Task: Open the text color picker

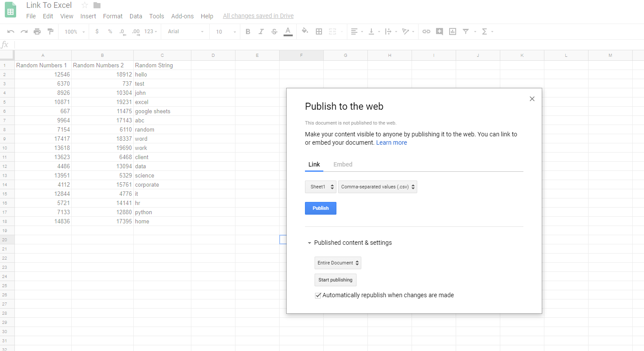Action: point(288,31)
